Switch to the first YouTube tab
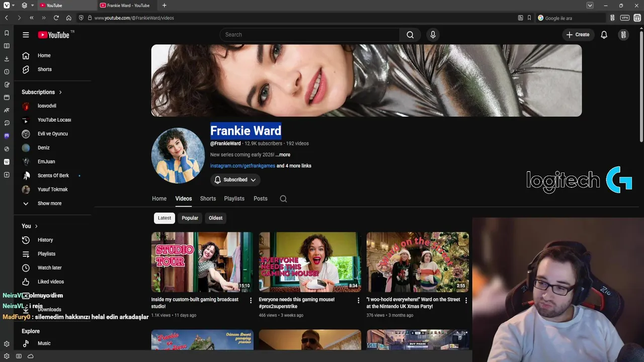Viewport: 644px width, 362px height. click(66, 6)
